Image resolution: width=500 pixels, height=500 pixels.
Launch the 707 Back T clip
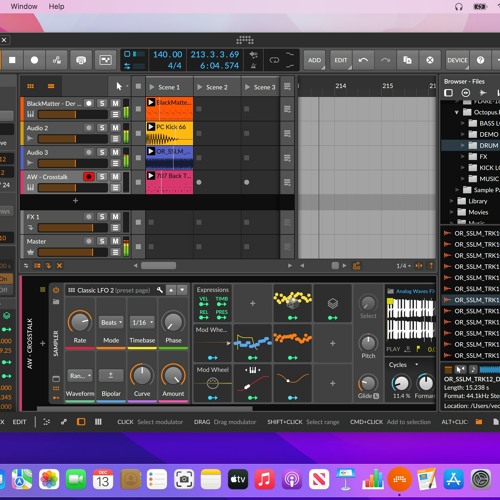pos(151,175)
